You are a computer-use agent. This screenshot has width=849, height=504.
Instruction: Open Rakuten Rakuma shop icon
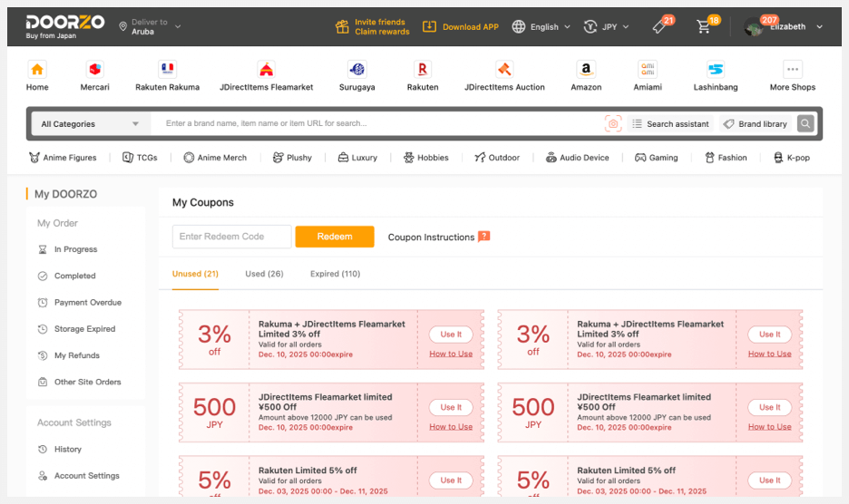167,69
